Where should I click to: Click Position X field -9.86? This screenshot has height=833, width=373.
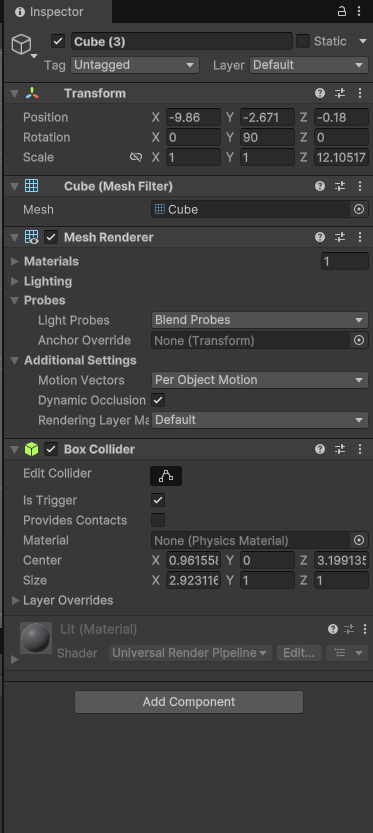(193, 117)
